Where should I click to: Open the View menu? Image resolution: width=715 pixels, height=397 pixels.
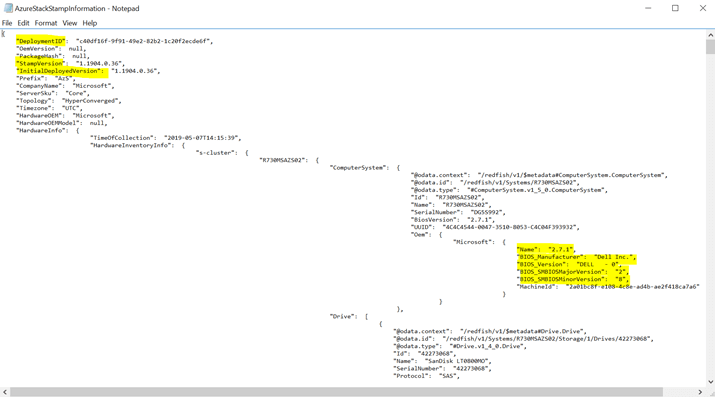pyautogui.click(x=69, y=23)
